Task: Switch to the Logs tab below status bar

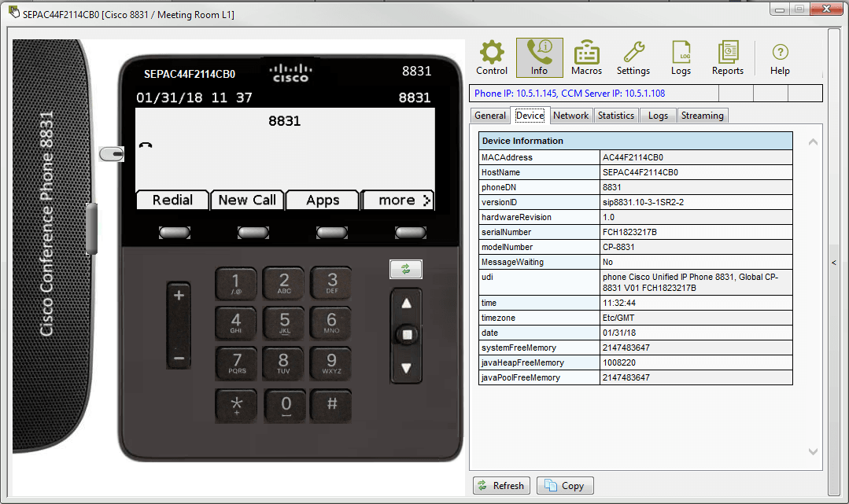Action: (x=658, y=116)
